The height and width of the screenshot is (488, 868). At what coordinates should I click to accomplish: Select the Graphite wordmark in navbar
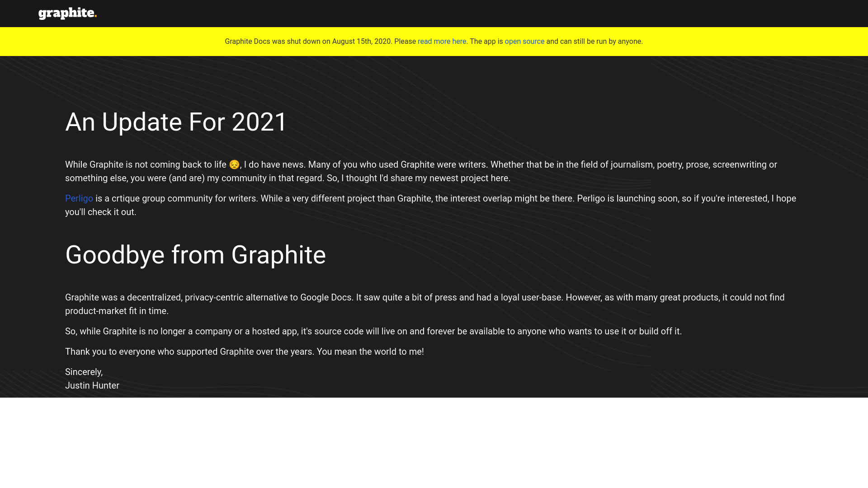click(x=67, y=13)
